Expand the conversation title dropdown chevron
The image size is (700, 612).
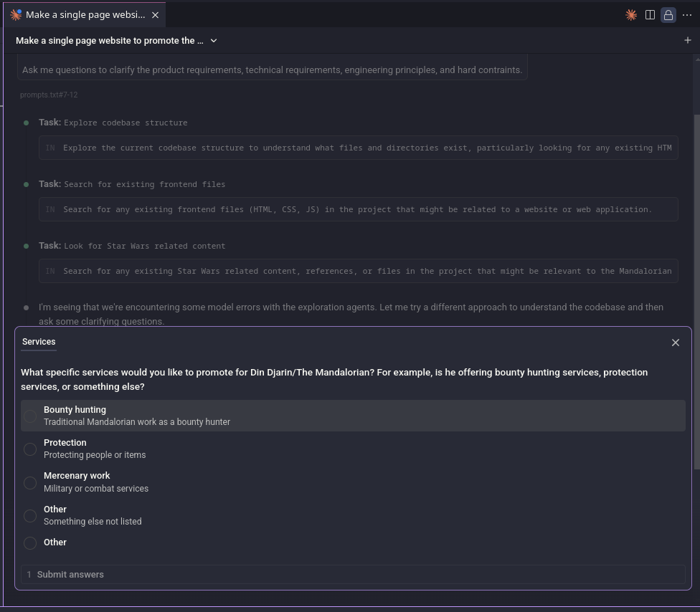point(213,41)
